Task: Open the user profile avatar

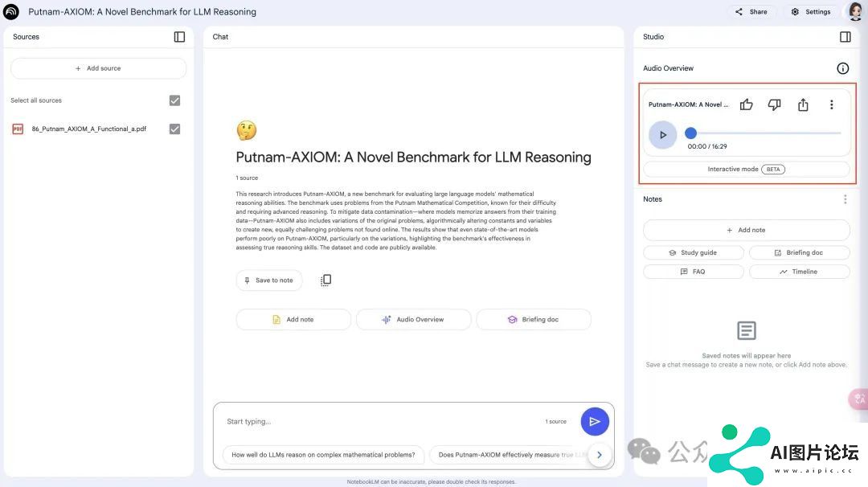Action: (856, 11)
